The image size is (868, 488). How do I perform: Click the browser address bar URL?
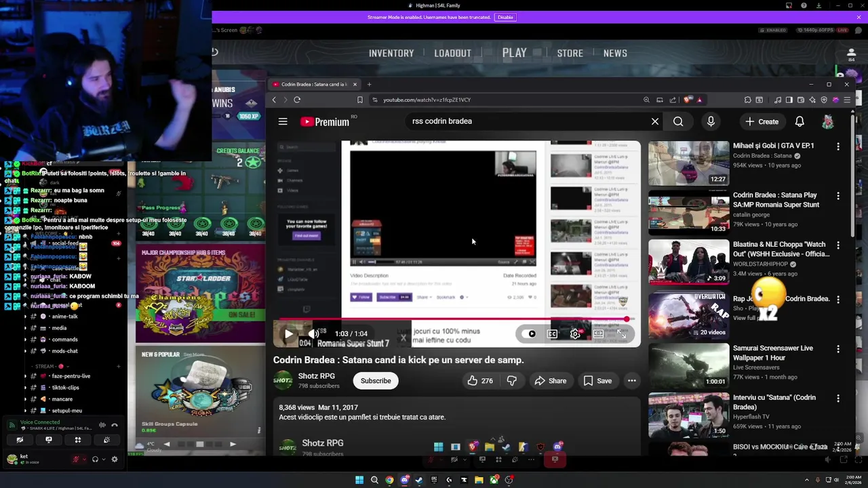coord(427,100)
